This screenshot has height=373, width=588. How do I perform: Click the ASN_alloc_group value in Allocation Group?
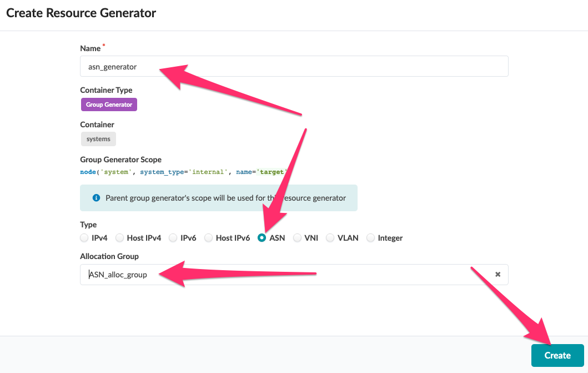[118, 274]
